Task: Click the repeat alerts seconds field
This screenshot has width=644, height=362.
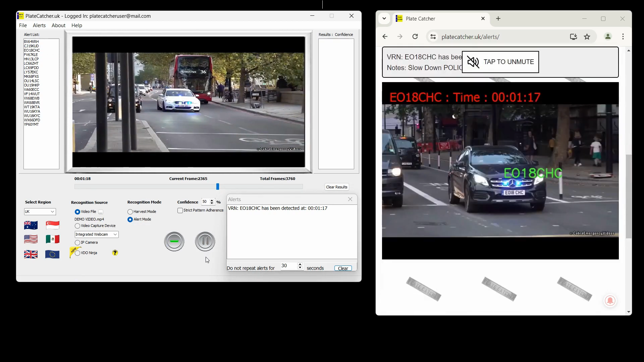Action: [288, 266]
